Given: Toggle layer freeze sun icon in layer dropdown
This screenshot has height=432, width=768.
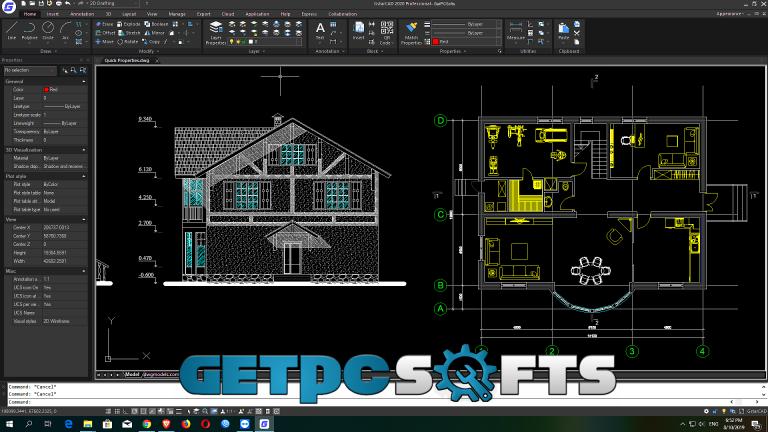Looking at the screenshot, I should point(238,42).
